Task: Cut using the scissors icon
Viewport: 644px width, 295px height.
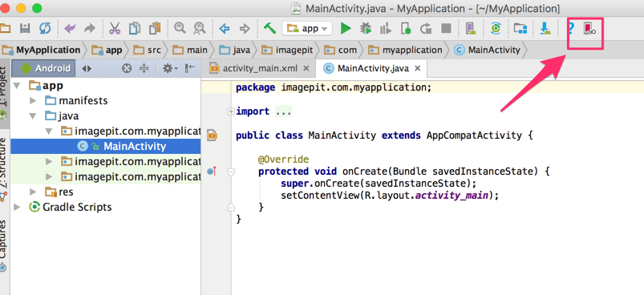Action: pyautogui.click(x=115, y=28)
